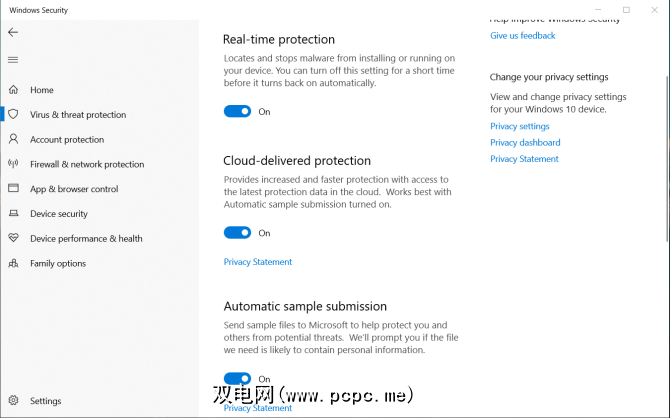
Task: Toggle Automatic sample submission off
Action: coord(237,379)
